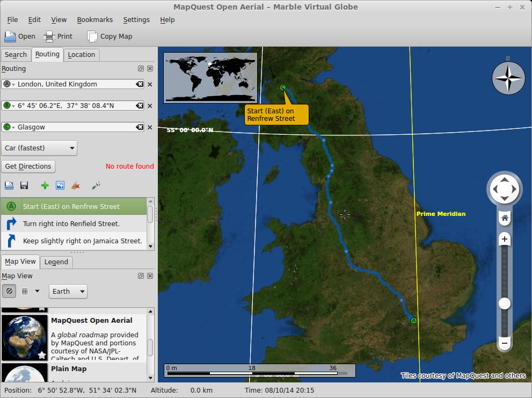Float the Map View panel
The width and height of the screenshot is (532, 398).
pos(141,276)
